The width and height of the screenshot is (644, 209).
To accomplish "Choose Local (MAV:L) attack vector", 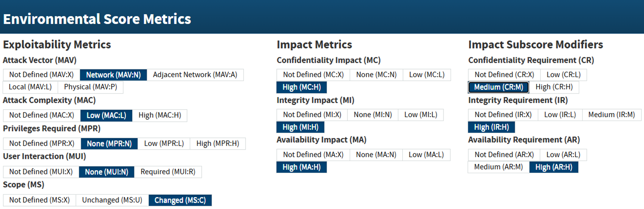I will tap(30, 87).
